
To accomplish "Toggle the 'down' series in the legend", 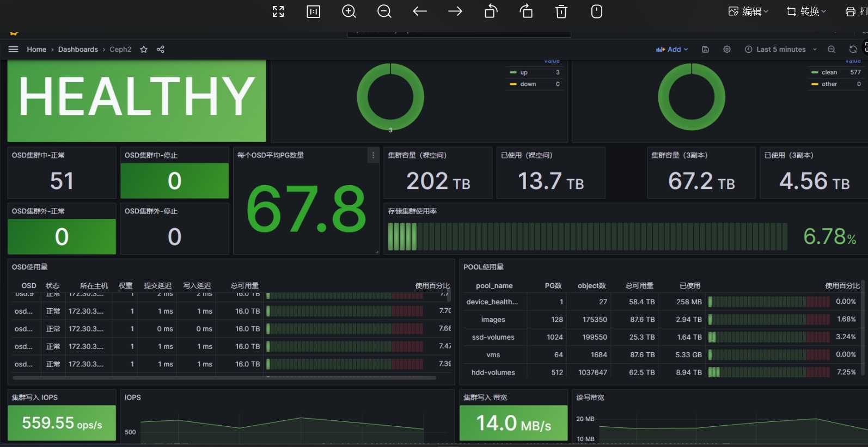I will tap(528, 84).
